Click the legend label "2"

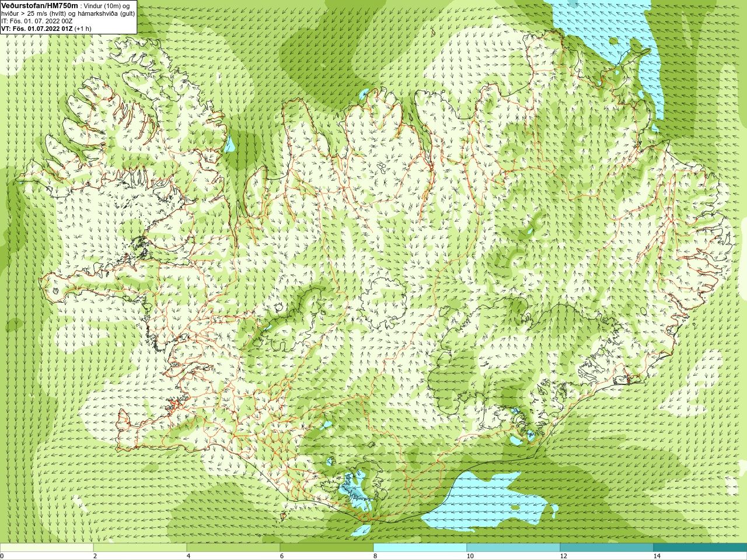click(95, 556)
